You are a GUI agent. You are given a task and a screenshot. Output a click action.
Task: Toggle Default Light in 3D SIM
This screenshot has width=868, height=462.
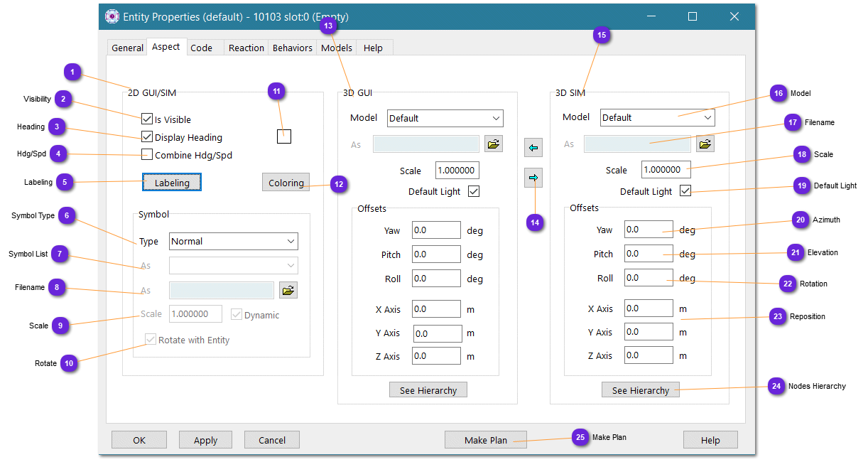tap(685, 190)
